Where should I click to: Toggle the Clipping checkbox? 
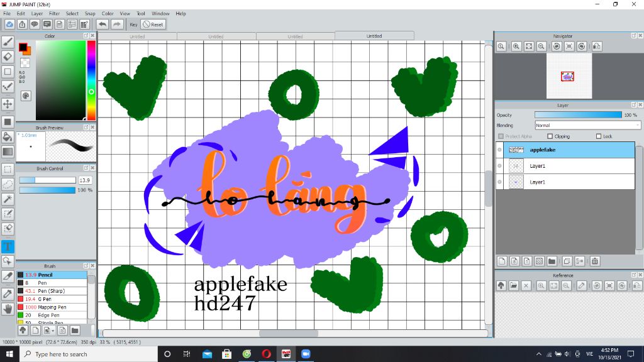pos(550,136)
